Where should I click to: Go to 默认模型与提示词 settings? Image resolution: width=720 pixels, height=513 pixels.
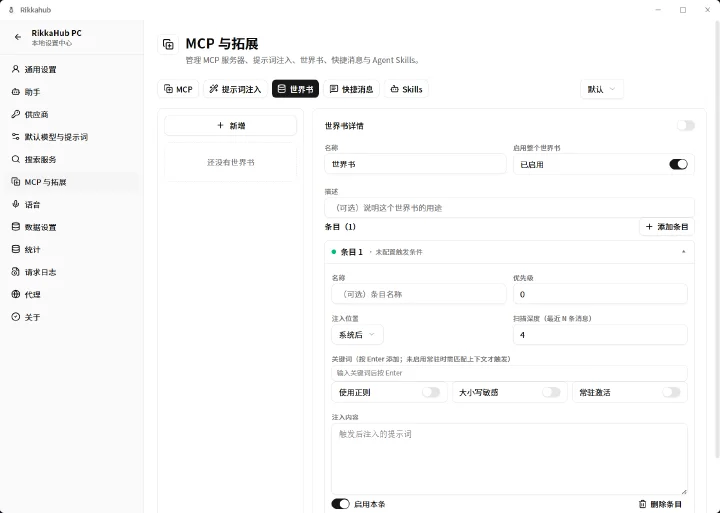pyautogui.click(x=72, y=137)
